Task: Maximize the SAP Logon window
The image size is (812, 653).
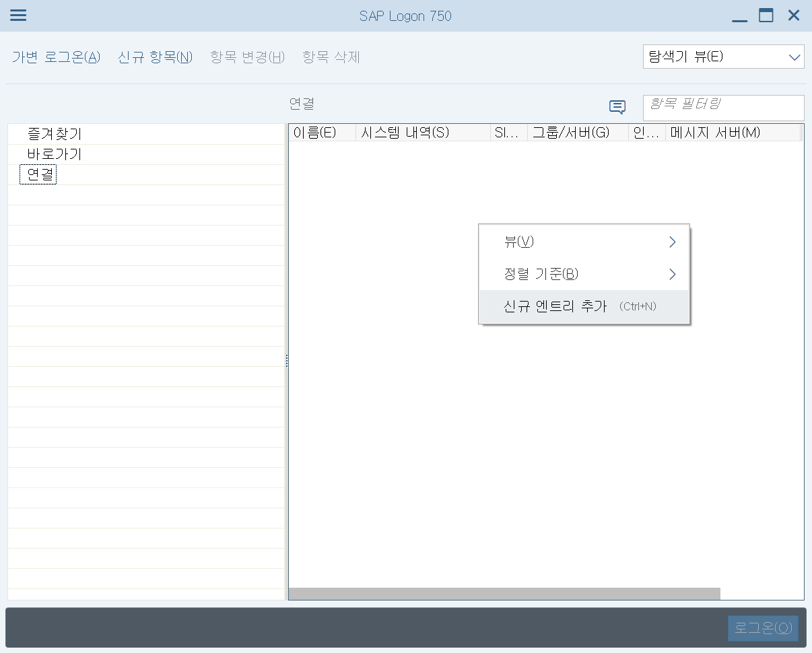Action: pos(766,15)
